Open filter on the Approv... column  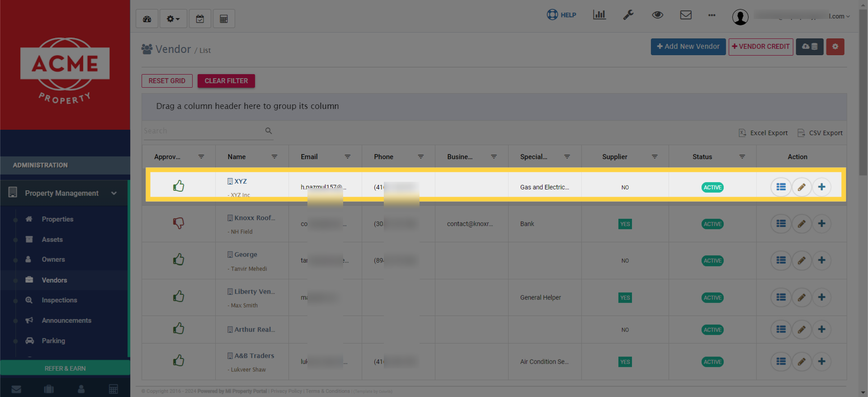tap(201, 157)
